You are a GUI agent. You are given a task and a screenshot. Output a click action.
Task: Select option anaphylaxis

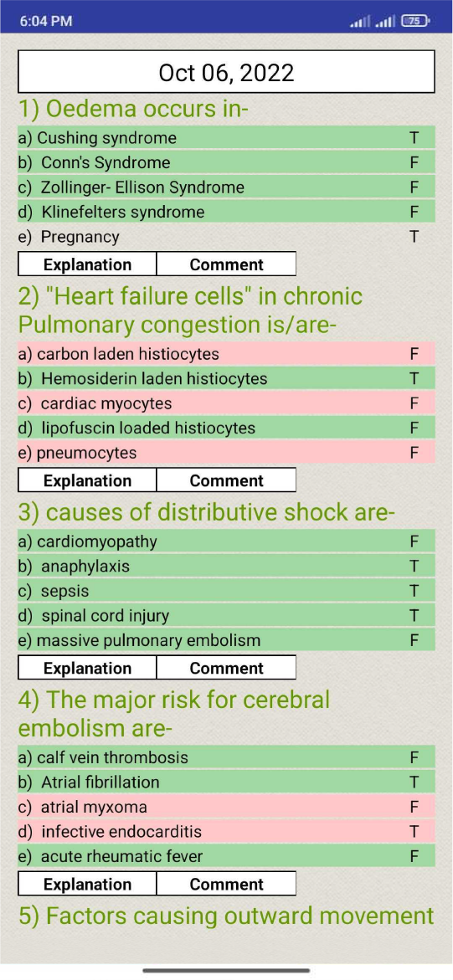tap(226, 567)
